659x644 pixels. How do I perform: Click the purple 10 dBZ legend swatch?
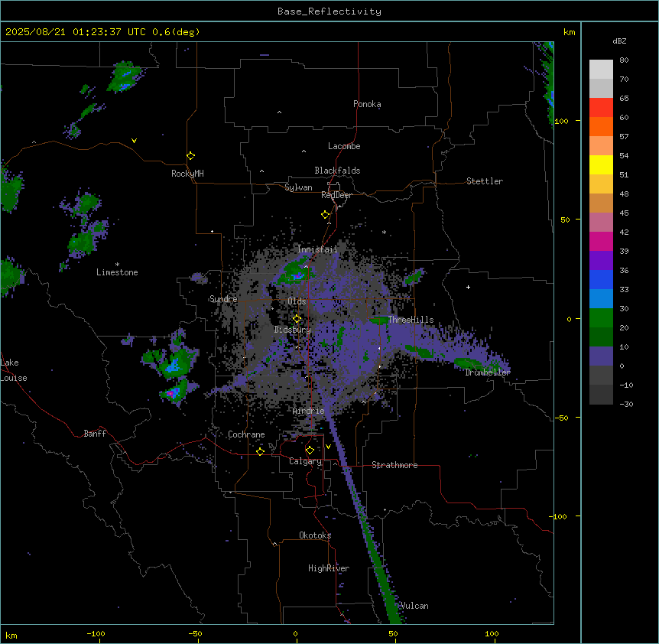click(x=601, y=356)
